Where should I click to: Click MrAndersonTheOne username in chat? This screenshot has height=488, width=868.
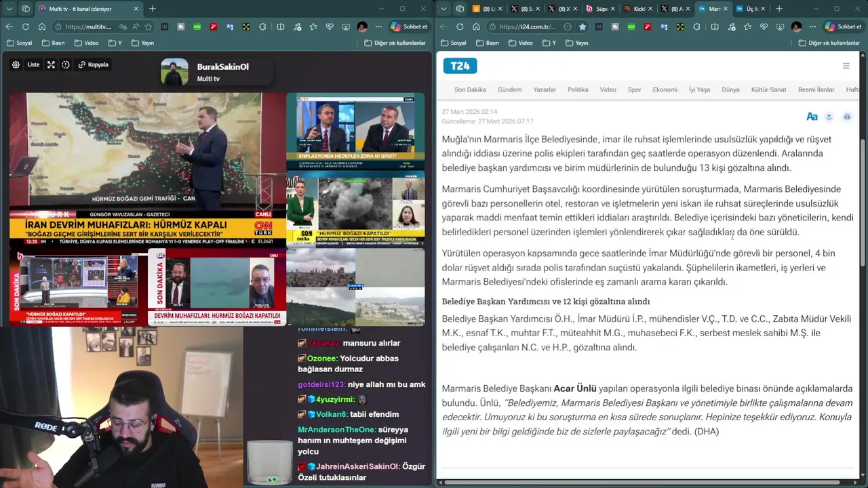336,430
